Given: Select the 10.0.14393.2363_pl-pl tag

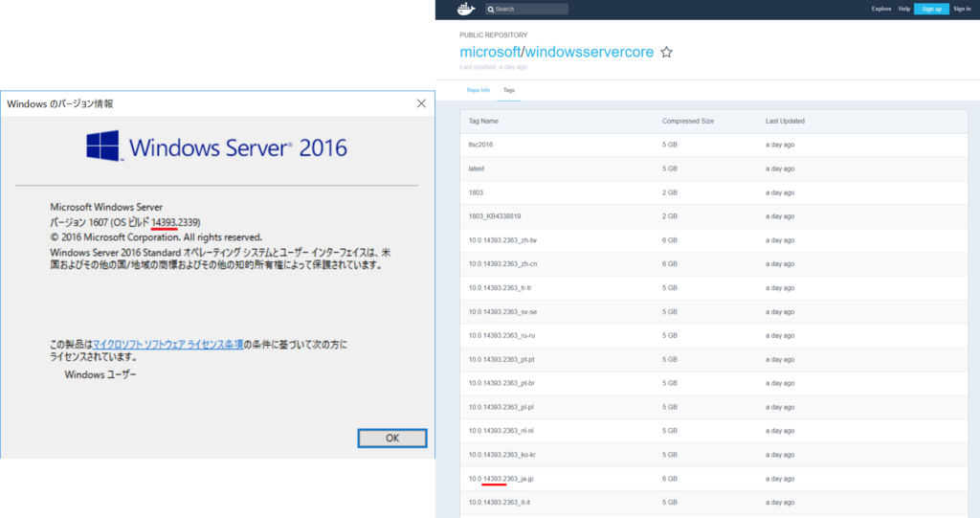Looking at the screenshot, I should [x=501, y=407].
